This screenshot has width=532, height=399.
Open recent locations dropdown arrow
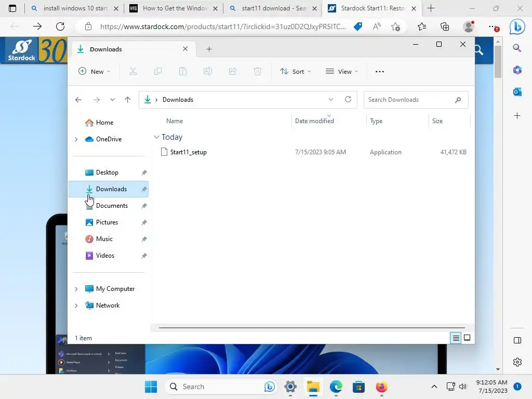pyautogui.click(x=112, y=100)
